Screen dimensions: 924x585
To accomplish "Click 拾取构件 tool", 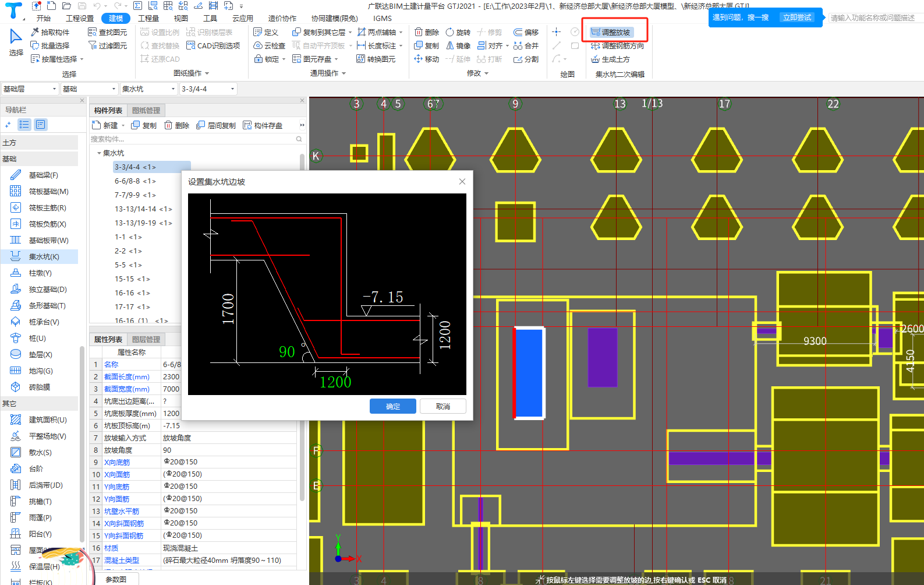I will pyautogui.click(x=50, y=32).
